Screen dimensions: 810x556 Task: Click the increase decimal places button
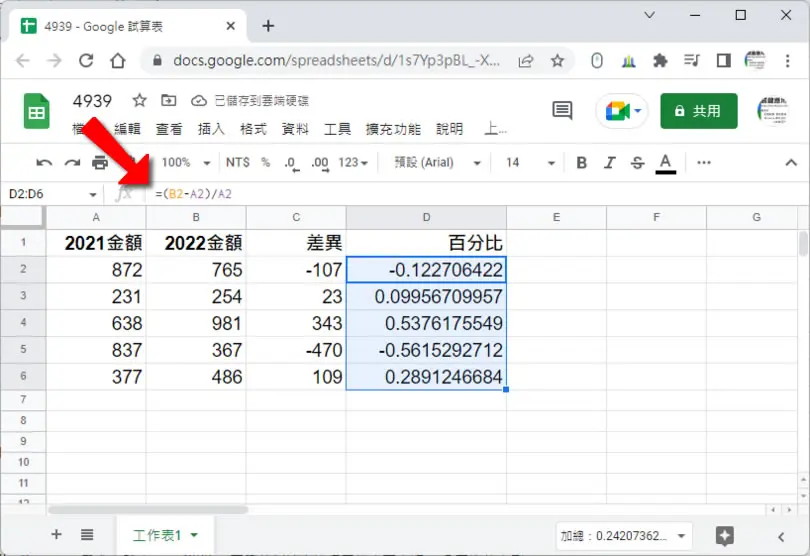click(x=320, y=163)
